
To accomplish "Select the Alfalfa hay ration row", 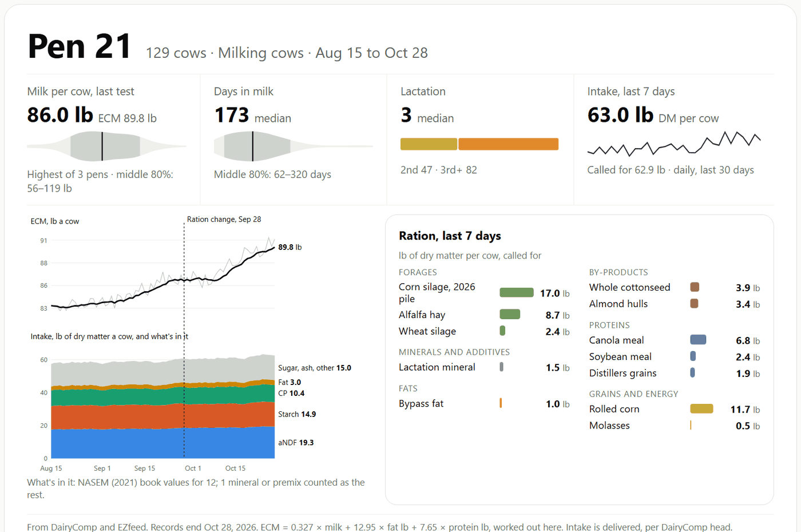I will [484, 315].
